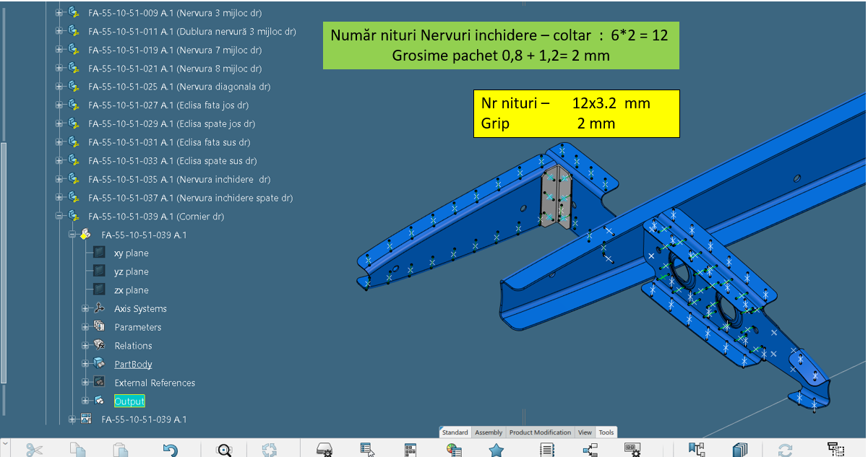Viewport: 868px width, 457px height.
Task: Switch to the Assembly tab
Action: tap(489, 432)
